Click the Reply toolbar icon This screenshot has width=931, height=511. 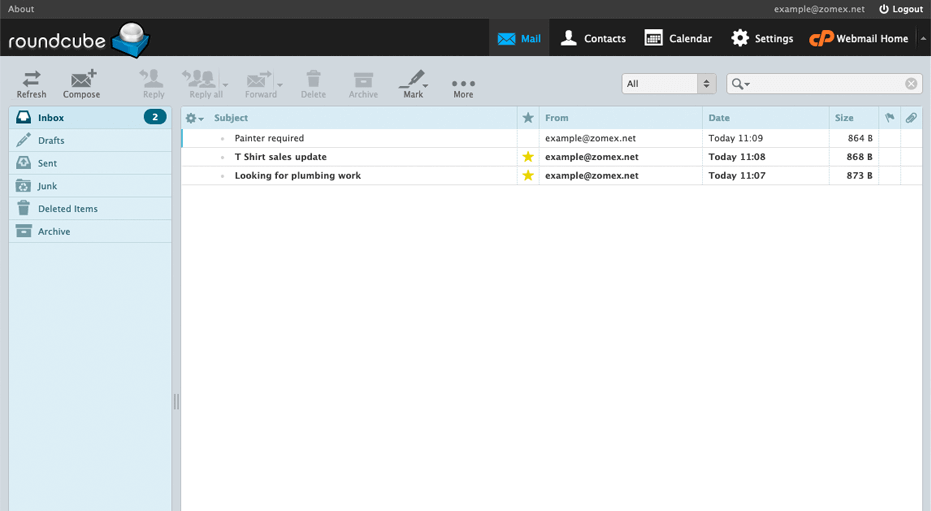tap(153, 84)
